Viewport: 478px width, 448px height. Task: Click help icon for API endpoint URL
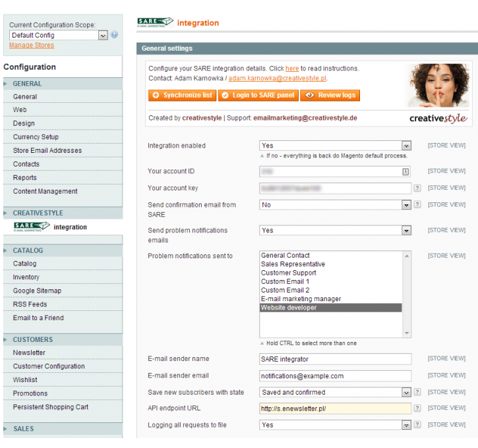(x=417, y=408)
